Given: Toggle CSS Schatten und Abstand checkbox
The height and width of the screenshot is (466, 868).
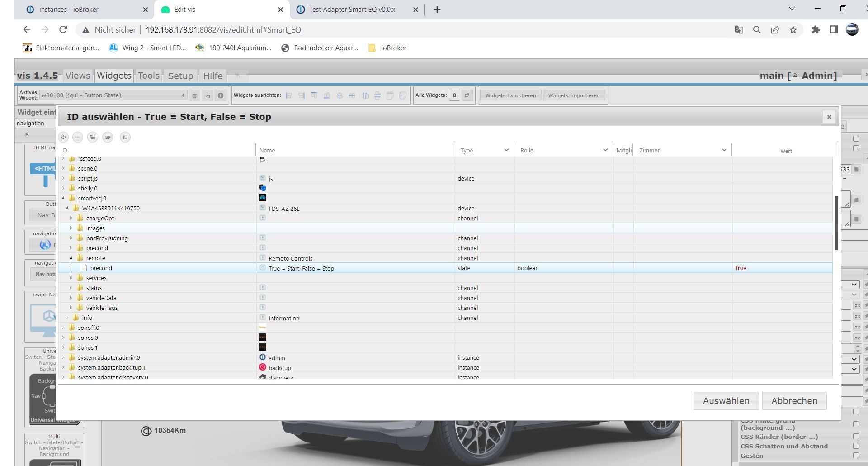Looking at the screenshot, I should click(x=856, y=446).
